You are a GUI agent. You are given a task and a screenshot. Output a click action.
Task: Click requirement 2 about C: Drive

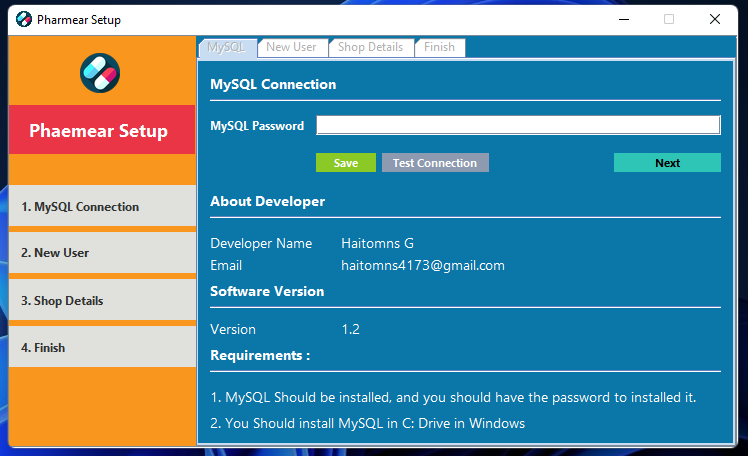(367, 423)
